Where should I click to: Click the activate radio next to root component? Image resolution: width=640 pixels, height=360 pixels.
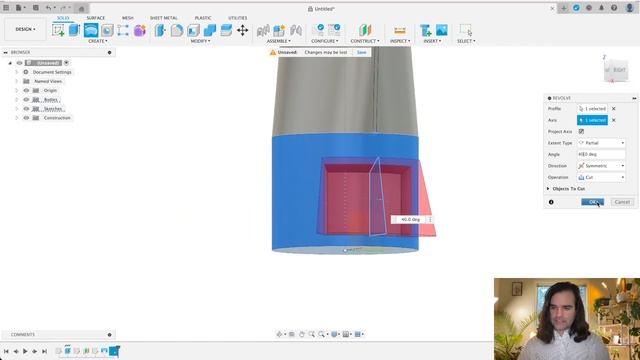tap(66, 63)
